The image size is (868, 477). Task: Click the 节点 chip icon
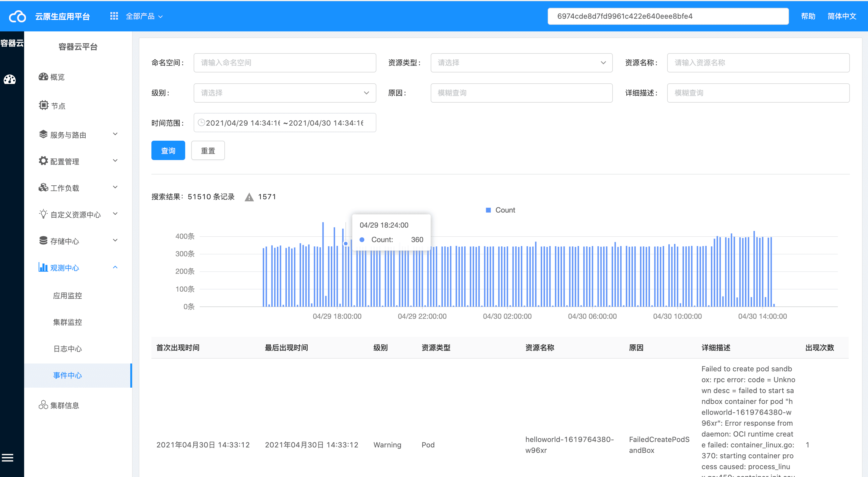[43, 105]
